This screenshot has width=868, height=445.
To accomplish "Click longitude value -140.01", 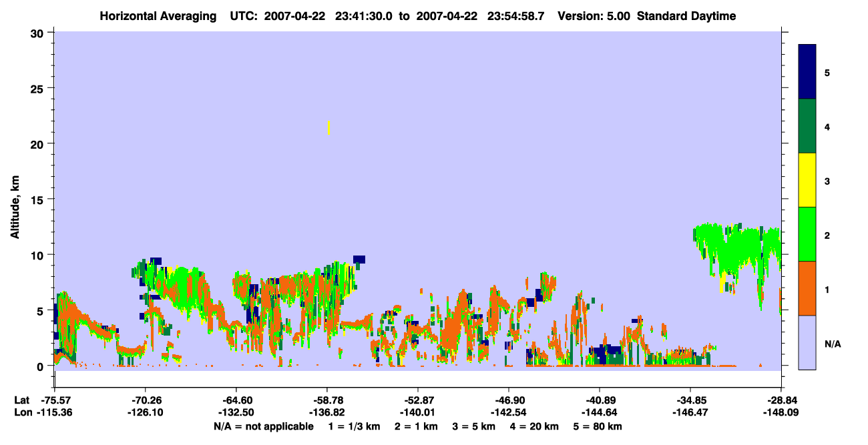I will 417,413.
